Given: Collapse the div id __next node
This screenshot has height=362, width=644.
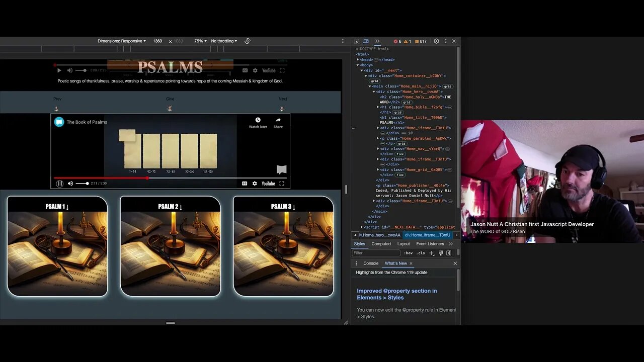Looking at the screenshot, I should 362,70.
